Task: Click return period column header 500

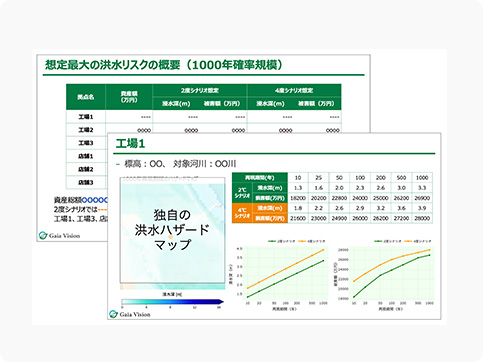Action: pos(401,178)
